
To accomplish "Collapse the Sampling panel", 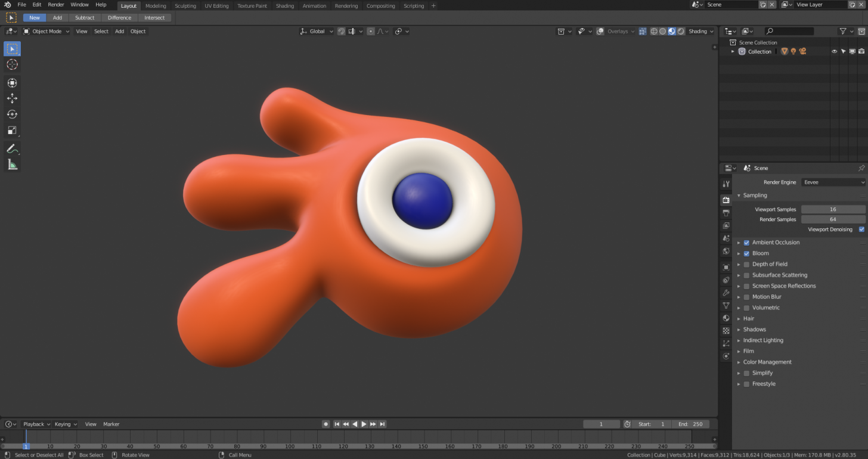I will [739, 196].
